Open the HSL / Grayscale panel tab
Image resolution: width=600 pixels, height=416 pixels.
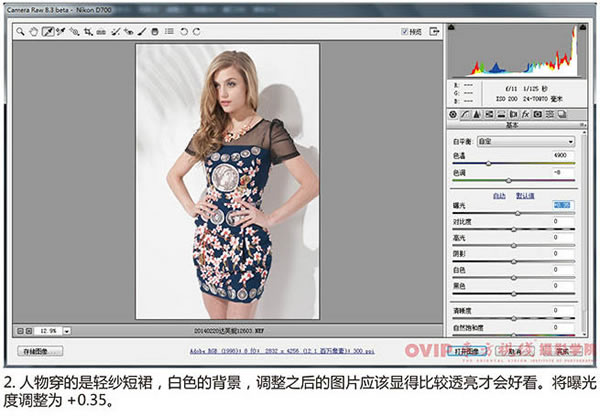click(489, 114)
